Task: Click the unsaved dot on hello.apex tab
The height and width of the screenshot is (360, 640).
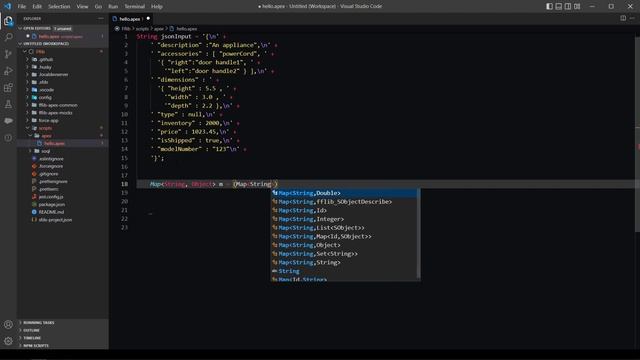Action: click(148, 18)
